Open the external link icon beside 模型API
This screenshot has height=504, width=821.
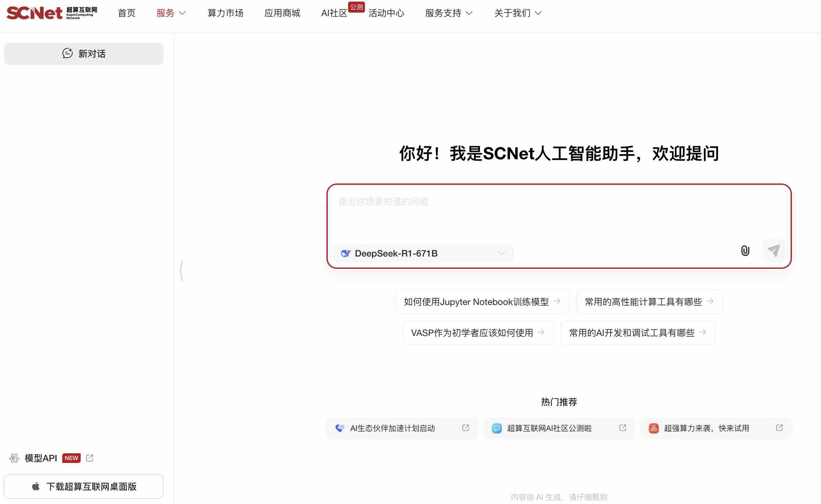click(x=89, y=458)
